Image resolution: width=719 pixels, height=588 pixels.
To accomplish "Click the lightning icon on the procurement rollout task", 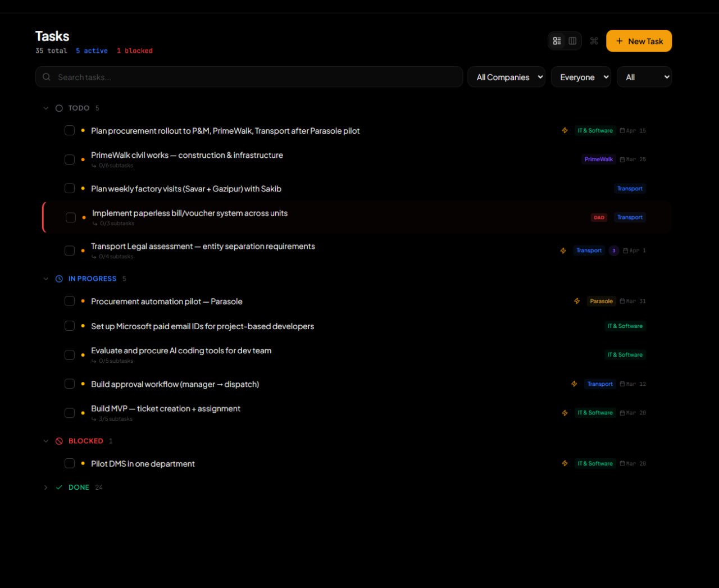I will point(565,130).
